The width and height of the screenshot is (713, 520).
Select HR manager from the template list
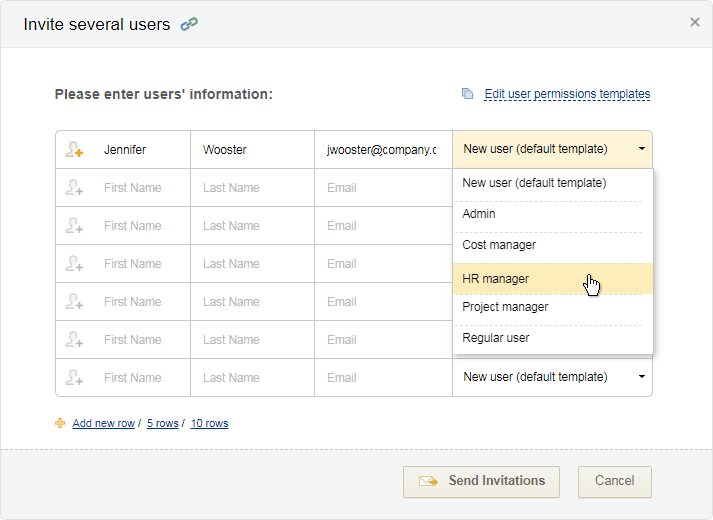click(552, 279)
